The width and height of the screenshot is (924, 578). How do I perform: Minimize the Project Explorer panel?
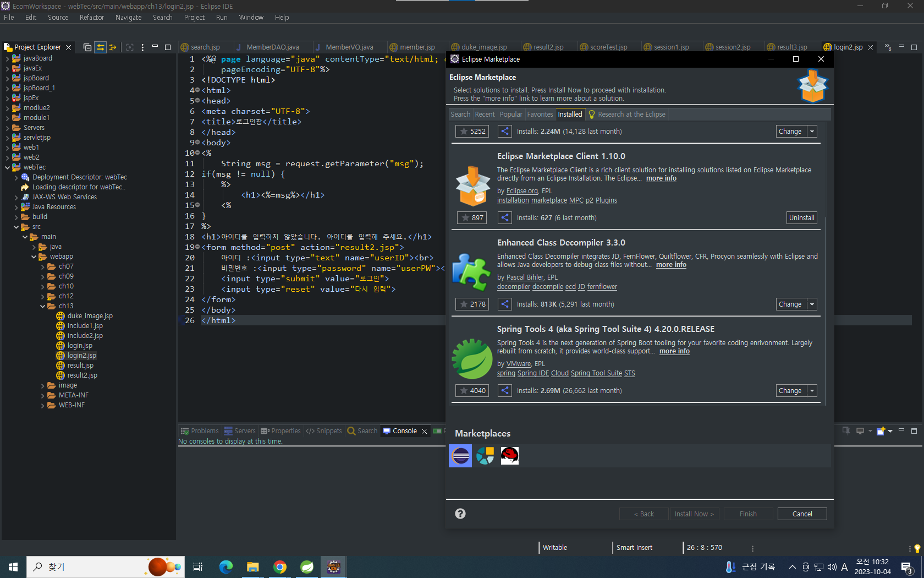pos(155,46)
